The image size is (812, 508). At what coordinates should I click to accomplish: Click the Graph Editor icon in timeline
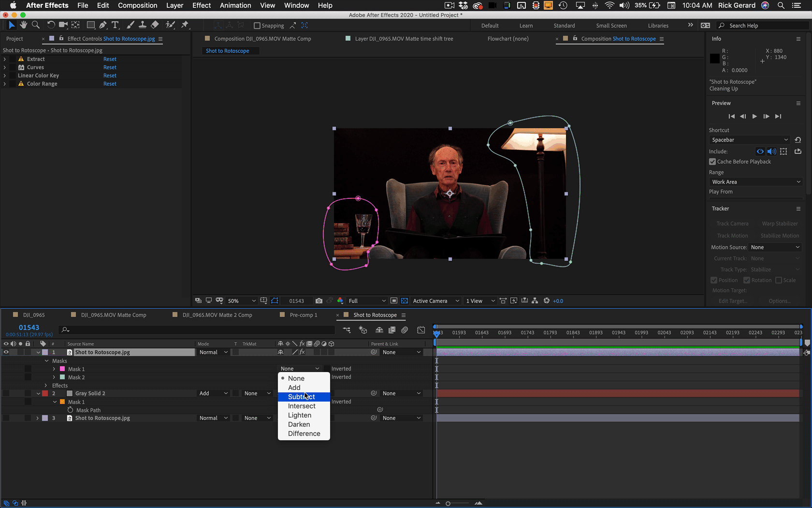pos(421,330)
